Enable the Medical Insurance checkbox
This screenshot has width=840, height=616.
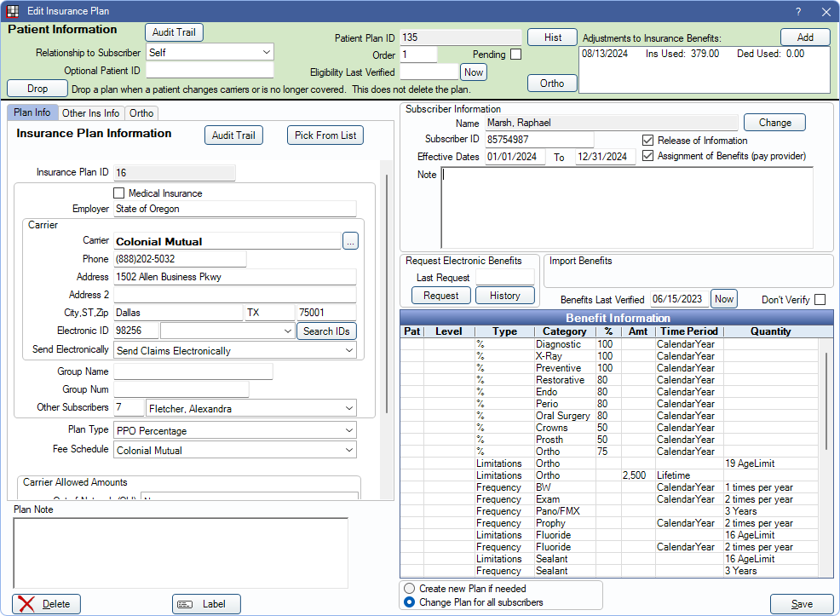point(119,193)
